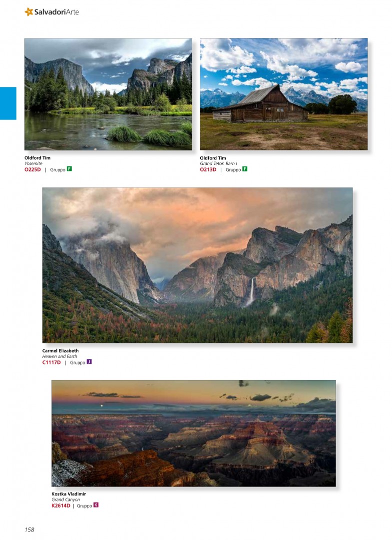Screen dimensions: 392x540
Task: Click product code K2614D
Action: [61, 505]
